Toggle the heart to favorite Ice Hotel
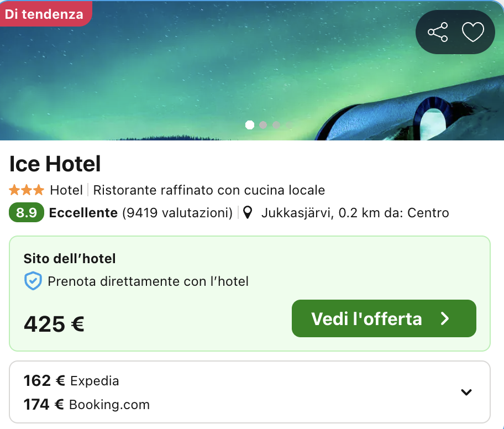Viewport: 504px width, 429px height. tap(473, 32)
